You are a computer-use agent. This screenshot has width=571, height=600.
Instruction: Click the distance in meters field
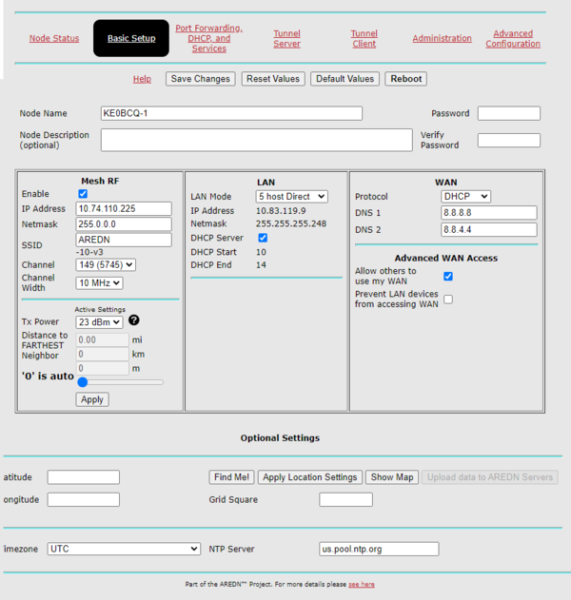click(x=102, y=368)
